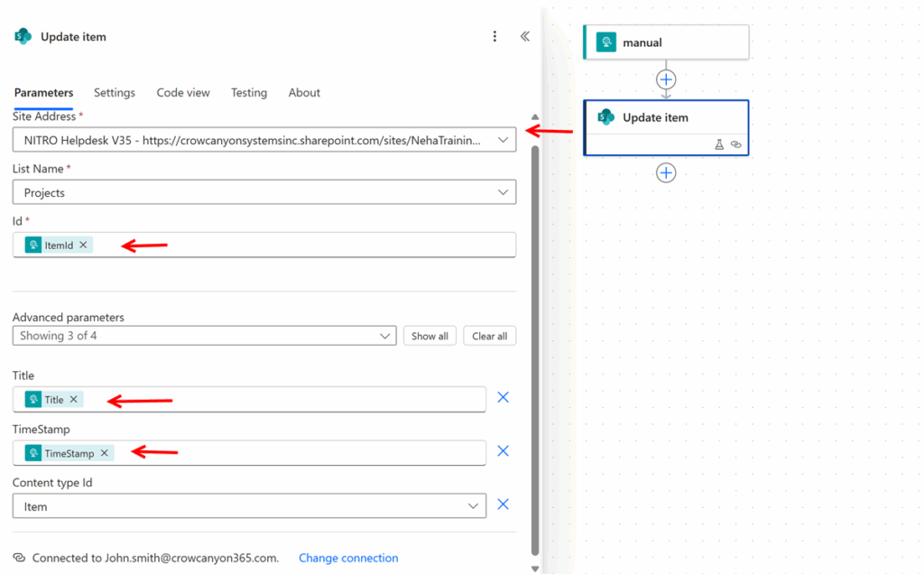The height and width of the screenshot is (574, 924).
Task: Remove the Title parameter with X icon
Action: click(x=504, y=397)
